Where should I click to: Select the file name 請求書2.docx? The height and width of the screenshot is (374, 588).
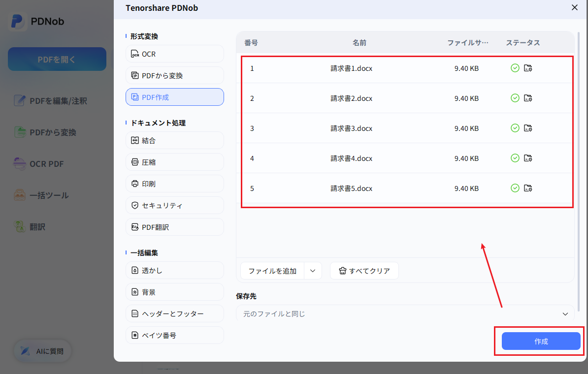pyautogui.click(x=352, y=98)
